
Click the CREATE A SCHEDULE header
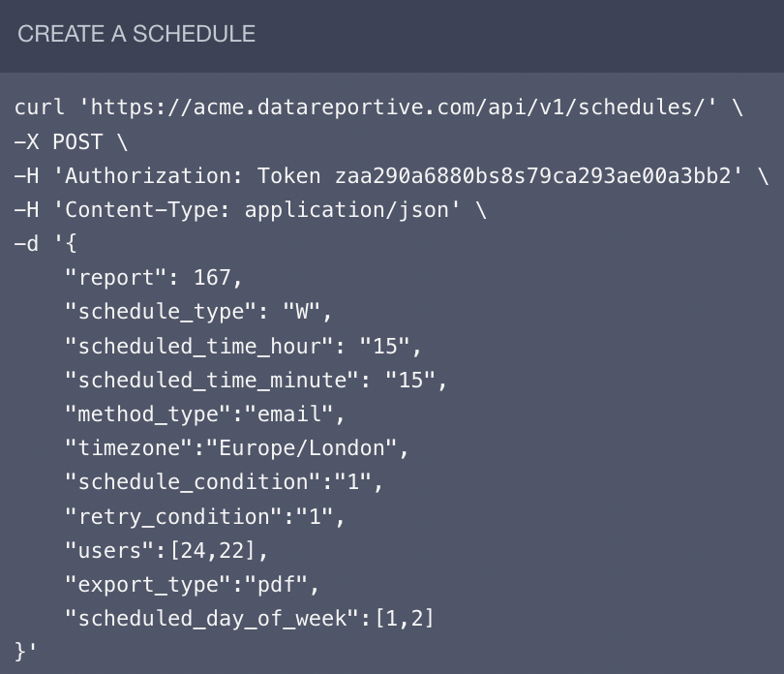pyautogui.click(x=136, y=34)
